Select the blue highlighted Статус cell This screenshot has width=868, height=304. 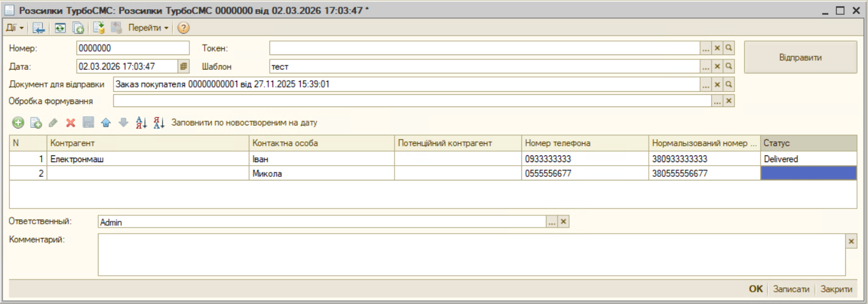[x=808, y=173]
